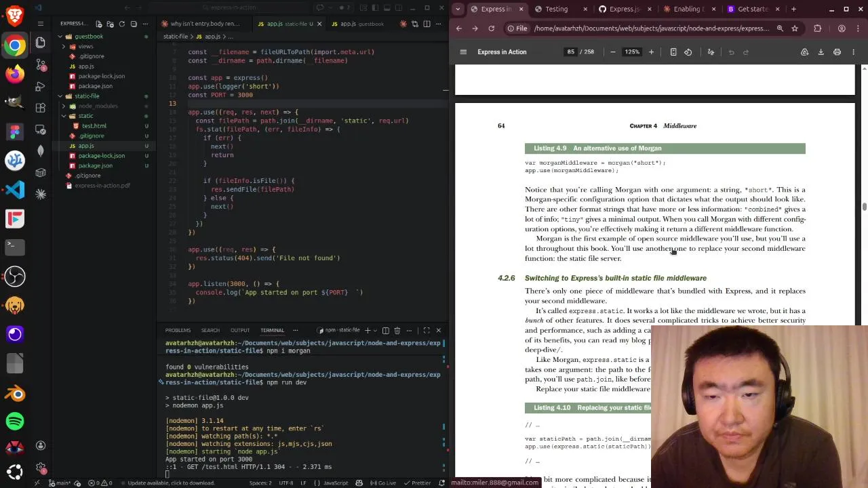Image resolution: width=868 pixels, height=488 pixels.
Task: Collapse all folders in Explorer
Action: point(133,24)
